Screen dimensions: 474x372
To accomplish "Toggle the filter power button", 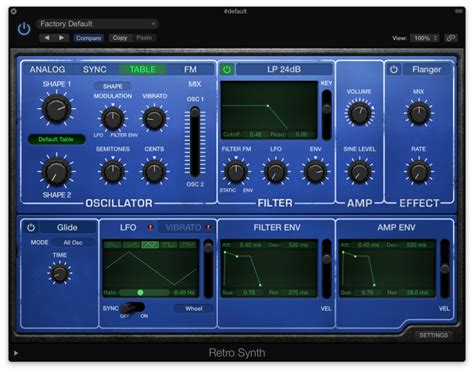I will pyautogui.click(x=227, y=69).
